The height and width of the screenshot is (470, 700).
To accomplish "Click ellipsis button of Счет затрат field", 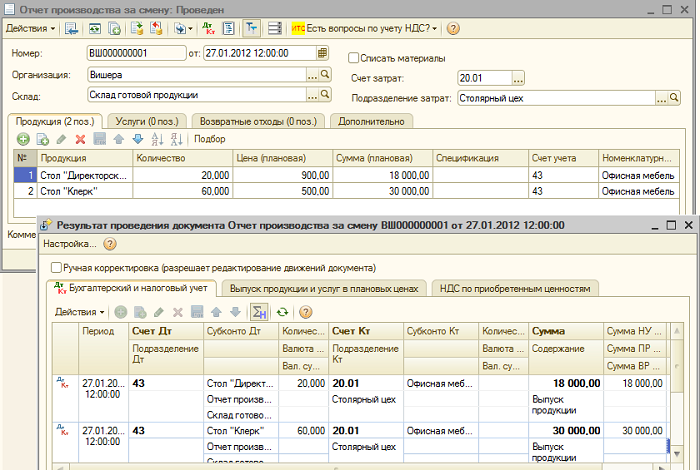I will click(518, 78).
